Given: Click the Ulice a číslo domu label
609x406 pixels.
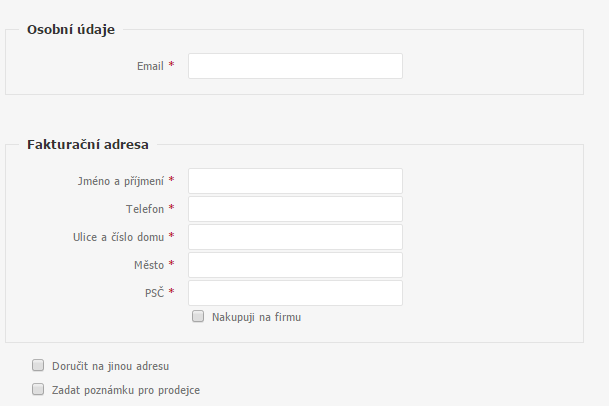Looking at the screenshot, I should tap(118, 237).
